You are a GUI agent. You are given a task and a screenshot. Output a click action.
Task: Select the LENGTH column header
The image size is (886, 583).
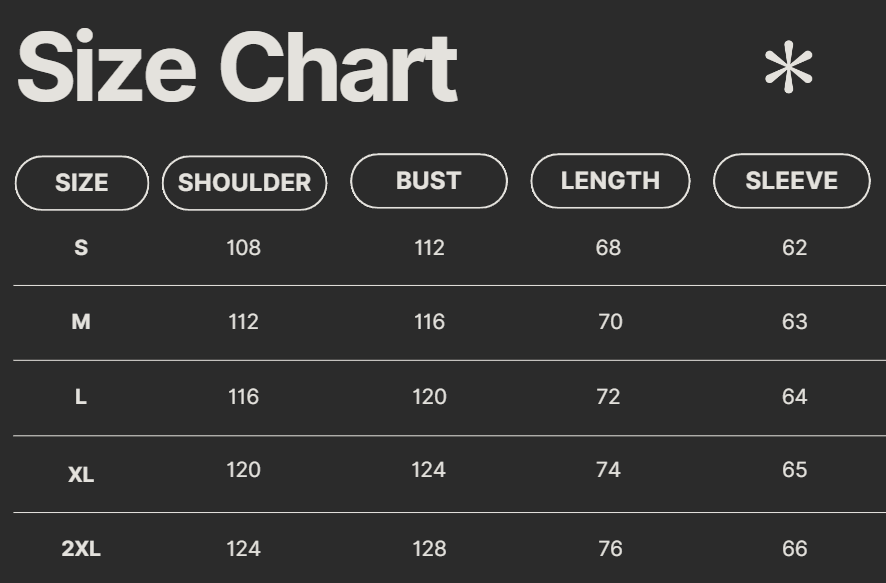tap(610, 181)
